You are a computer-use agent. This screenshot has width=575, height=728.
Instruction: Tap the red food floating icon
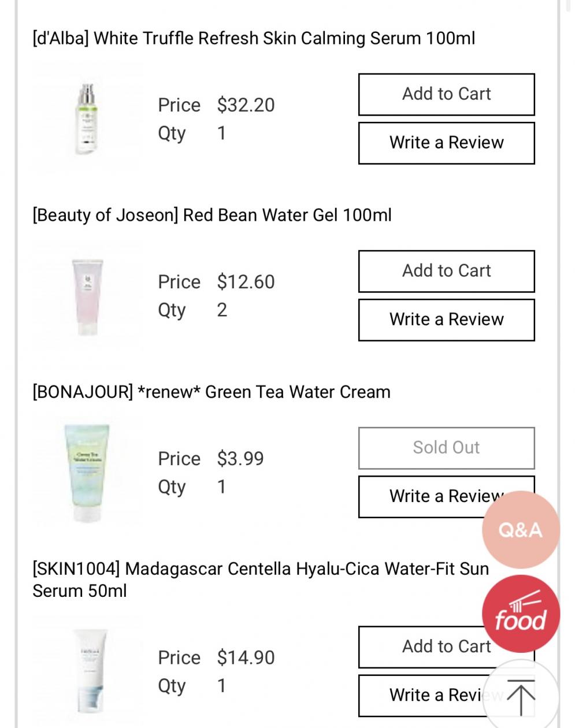(521, 614)
